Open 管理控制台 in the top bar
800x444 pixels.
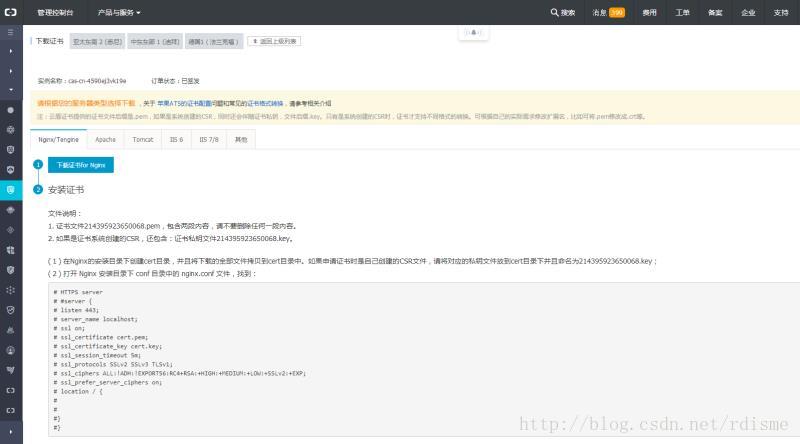tap(55, 12)
